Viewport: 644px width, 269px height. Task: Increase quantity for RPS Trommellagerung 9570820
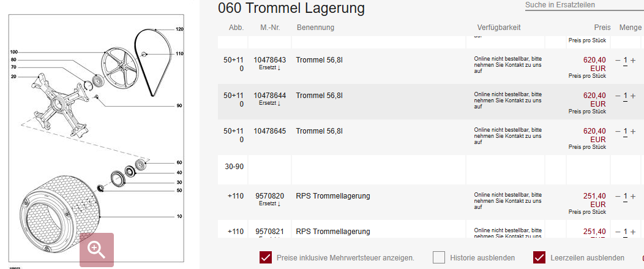tap(633, 196)
